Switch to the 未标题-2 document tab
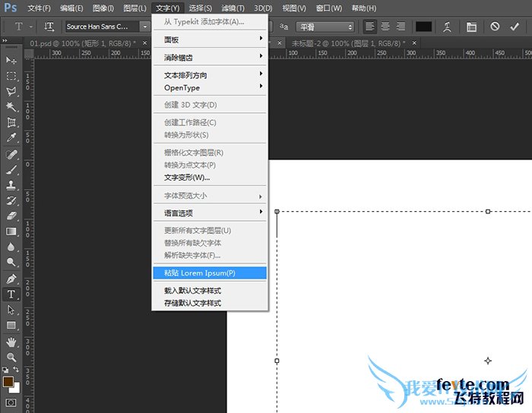 click(349, 43)
